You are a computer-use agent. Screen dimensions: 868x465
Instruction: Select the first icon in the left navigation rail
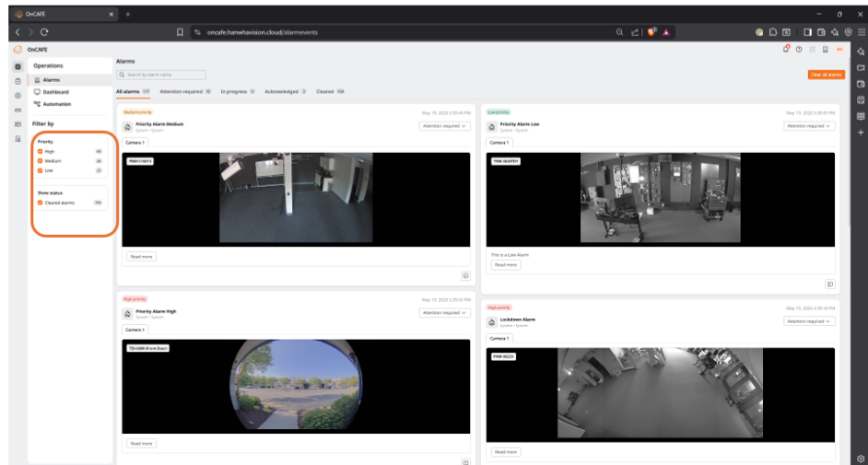[18, 67]
